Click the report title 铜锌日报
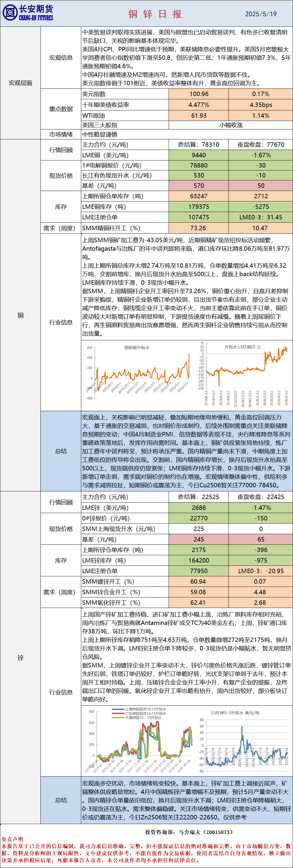Image resolution: width=293 pixels, height=868 pixels. [x=155, y=14]
